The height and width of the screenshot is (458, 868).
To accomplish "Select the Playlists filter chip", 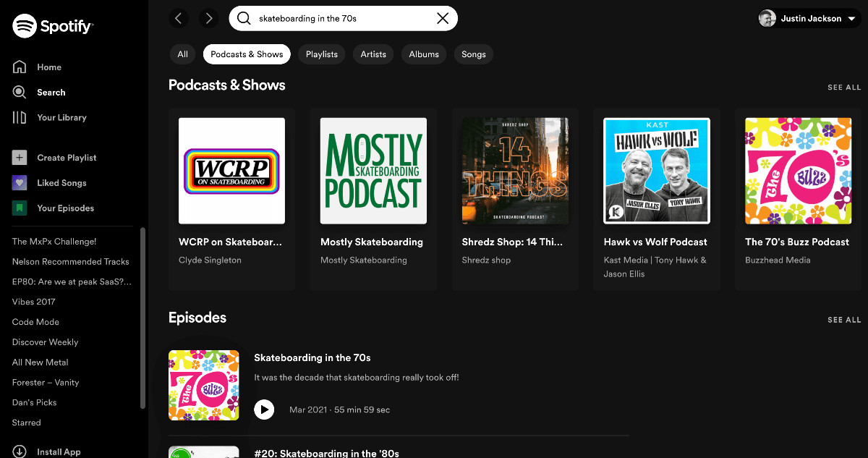I will (321, 54).
